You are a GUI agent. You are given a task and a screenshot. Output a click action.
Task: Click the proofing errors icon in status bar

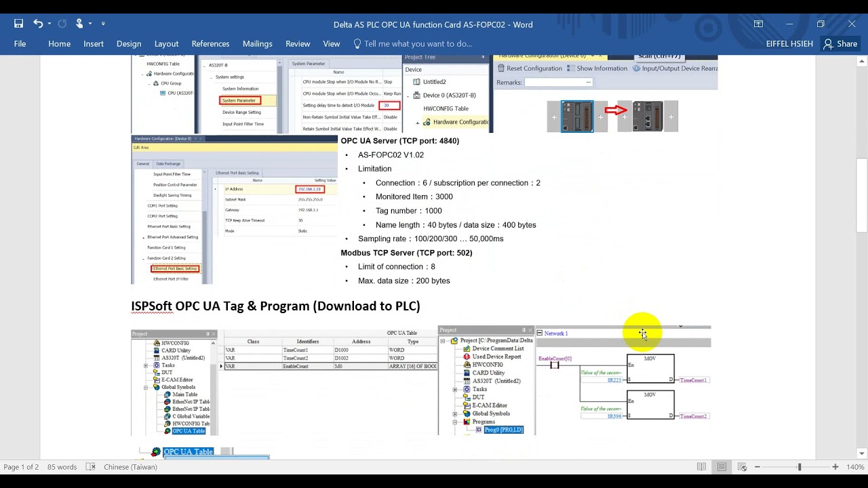92,467
